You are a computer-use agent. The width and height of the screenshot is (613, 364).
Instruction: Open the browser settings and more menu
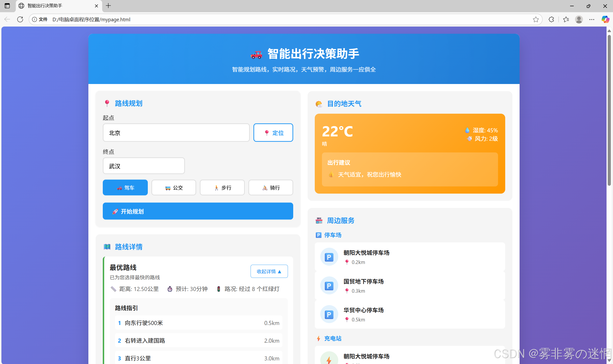pyautogui.click(x=592, y=19)
